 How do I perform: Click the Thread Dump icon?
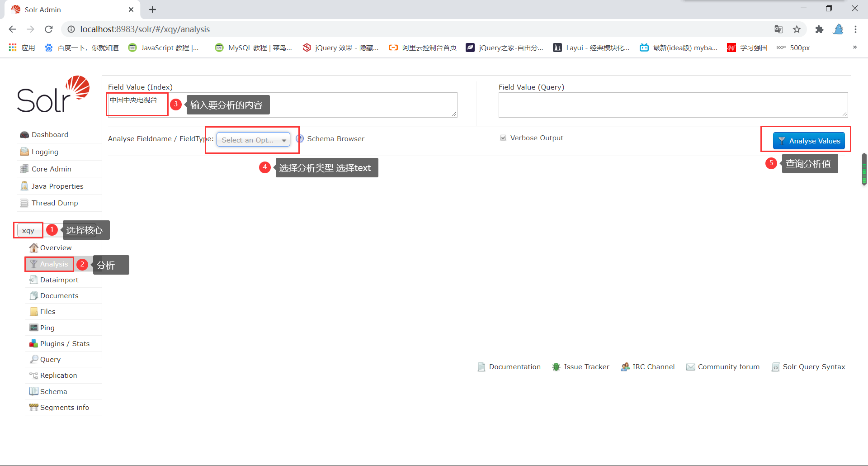[x=24, y=203]
